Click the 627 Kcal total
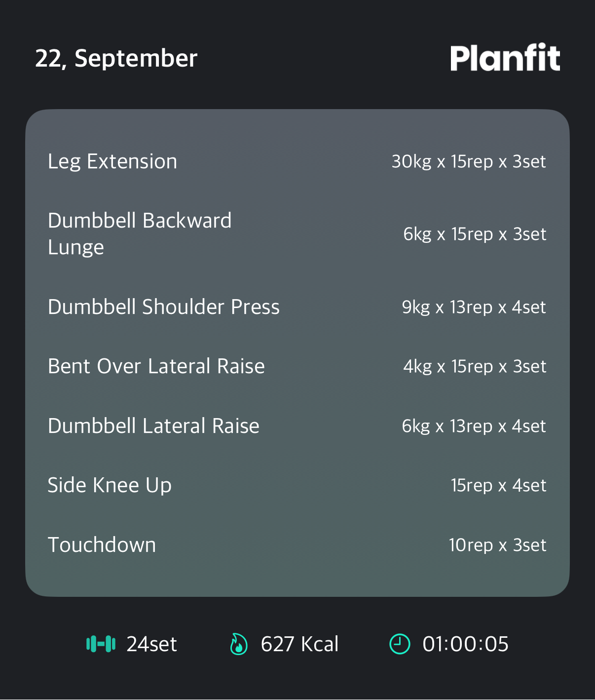This screenshot has width=595, height=700. 299,644
